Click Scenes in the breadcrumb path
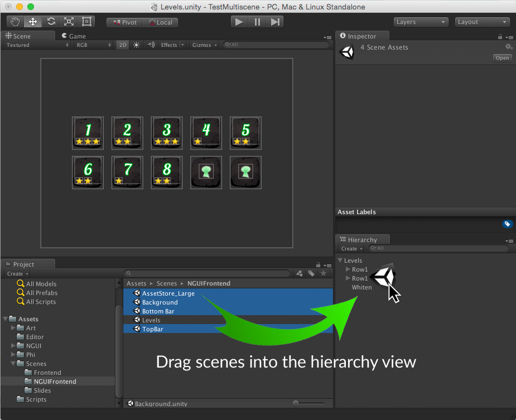 point(167,283)
